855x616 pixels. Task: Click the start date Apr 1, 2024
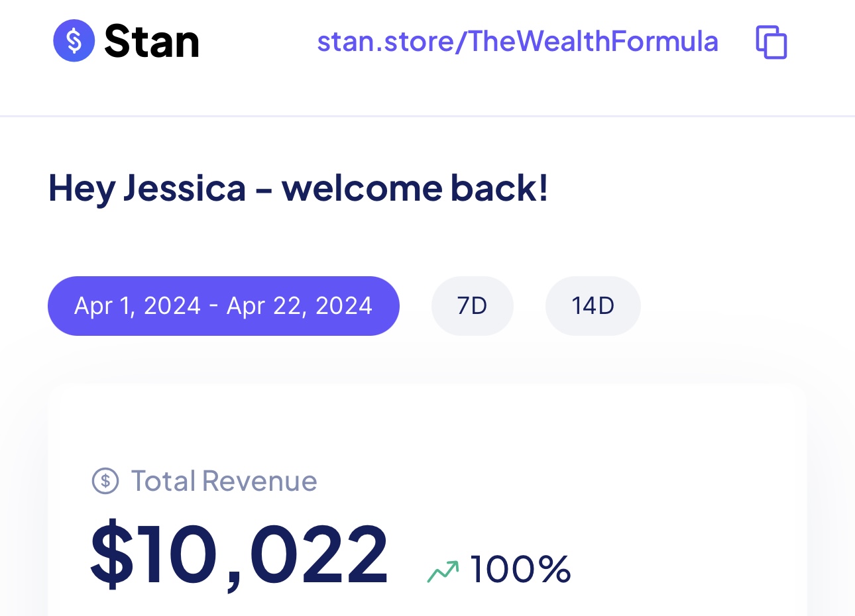click(x=137, y=306)
